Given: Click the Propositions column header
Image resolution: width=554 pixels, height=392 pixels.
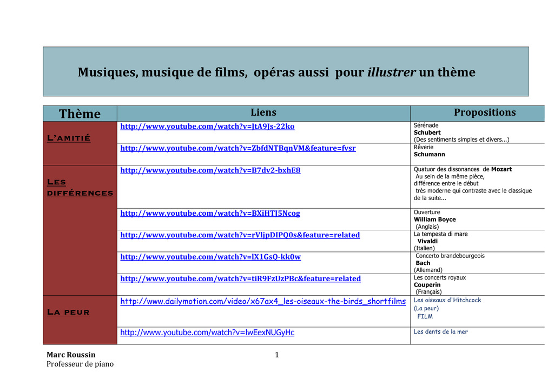Looking at the screenshot, I should coord(485,112).
